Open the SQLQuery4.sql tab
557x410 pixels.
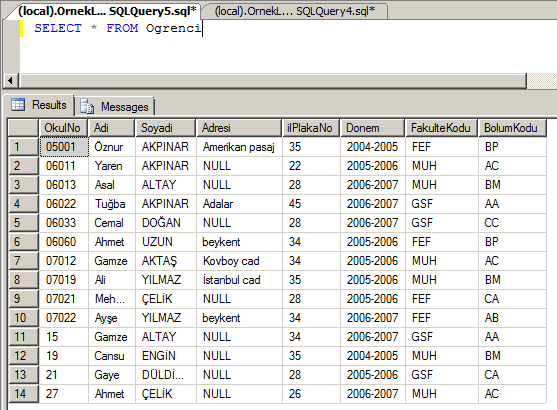[x=294, y=11]
